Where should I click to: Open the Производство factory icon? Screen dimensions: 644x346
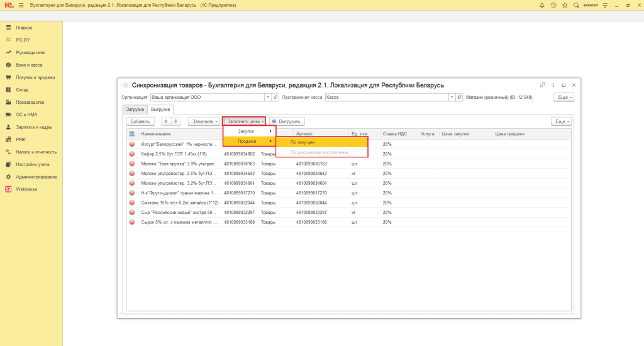click(x=8, y=103)
